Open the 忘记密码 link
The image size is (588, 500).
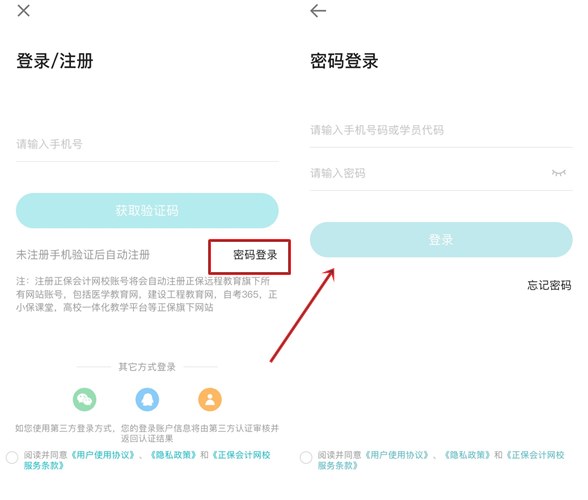coord(549,285)
